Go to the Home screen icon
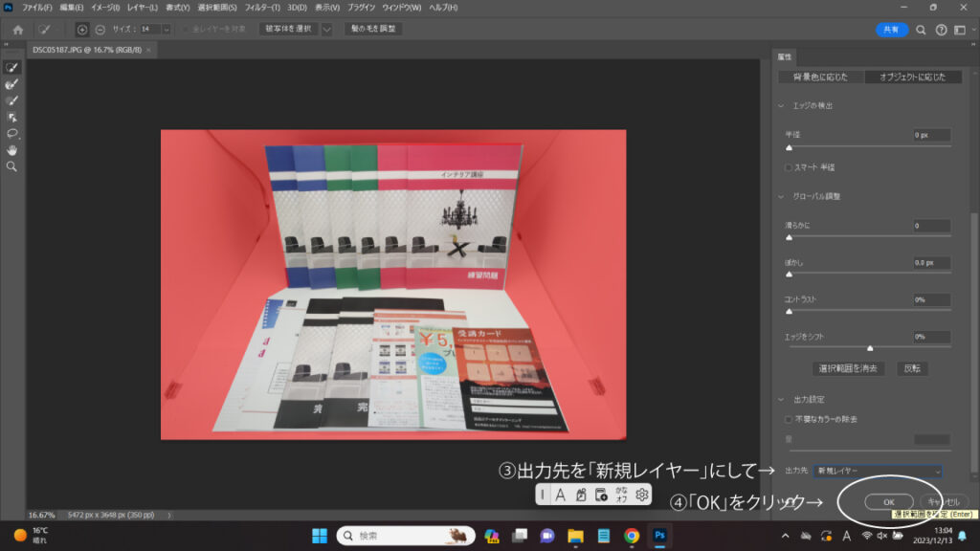This screenshot has width=980, height=551. click(x=17, y=30)
